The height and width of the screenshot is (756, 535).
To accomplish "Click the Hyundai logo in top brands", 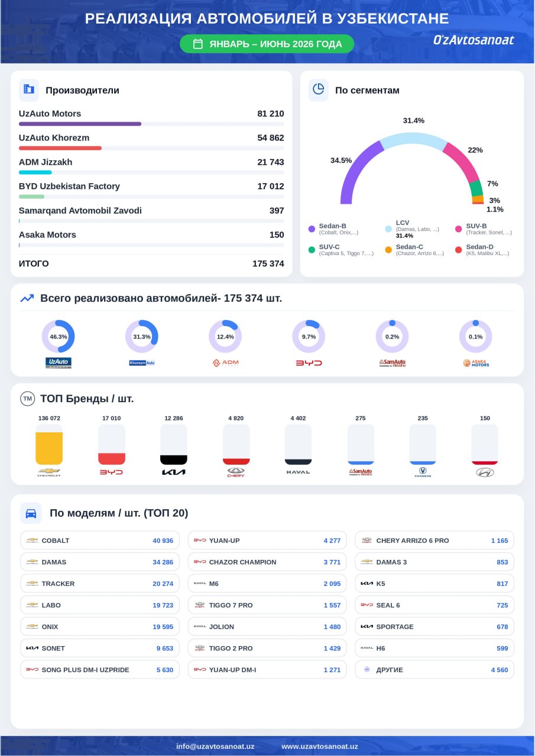I will (485, 472).
